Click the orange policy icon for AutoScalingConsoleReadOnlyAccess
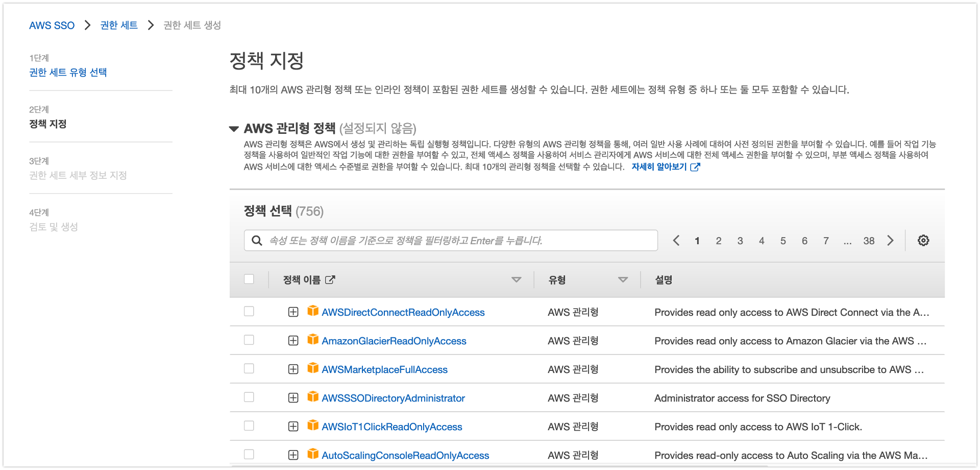 (x=313, y=454)
